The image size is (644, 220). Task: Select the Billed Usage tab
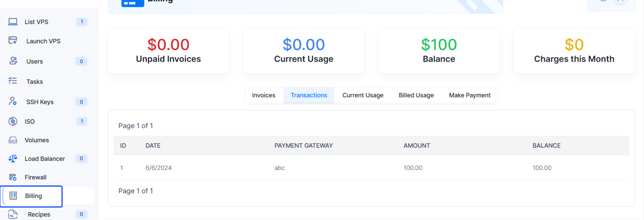(416, 95)
